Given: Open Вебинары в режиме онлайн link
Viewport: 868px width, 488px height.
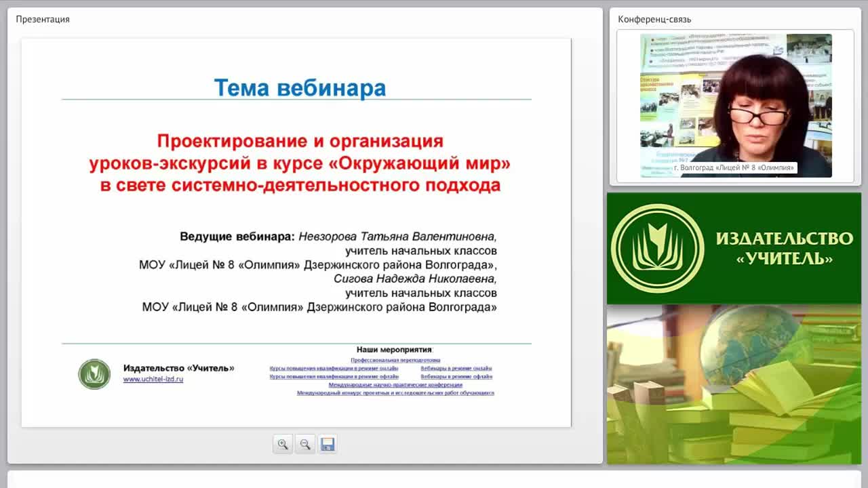Looking at the screenshot, I should [x=456, y=369].
